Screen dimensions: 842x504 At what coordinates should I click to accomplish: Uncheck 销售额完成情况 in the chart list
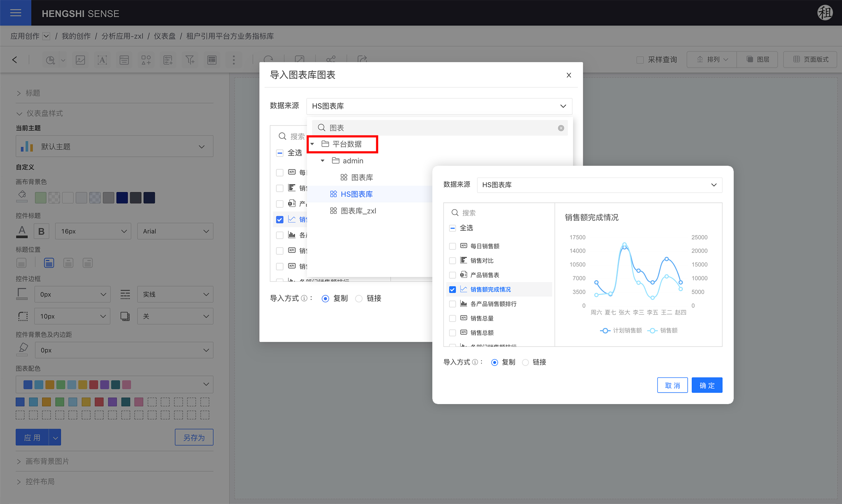452,289
